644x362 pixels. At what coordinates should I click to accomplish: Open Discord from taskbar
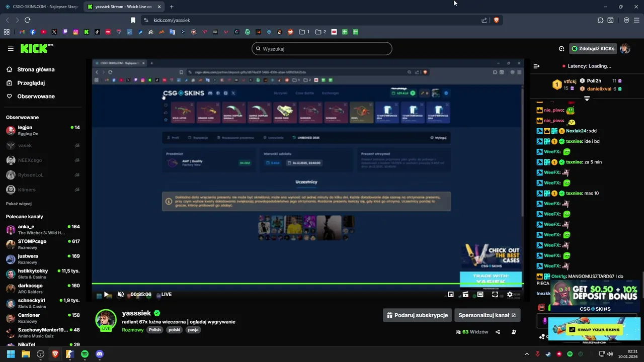pyautogui.click(x=100, y=354)
